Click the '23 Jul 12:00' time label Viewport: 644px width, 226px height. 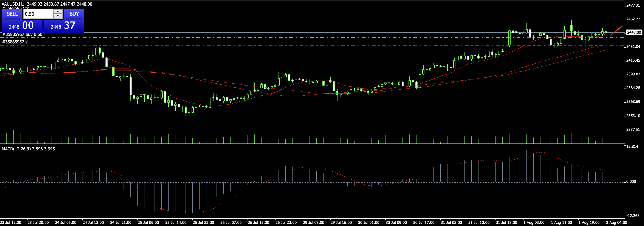tap(11, 223)
